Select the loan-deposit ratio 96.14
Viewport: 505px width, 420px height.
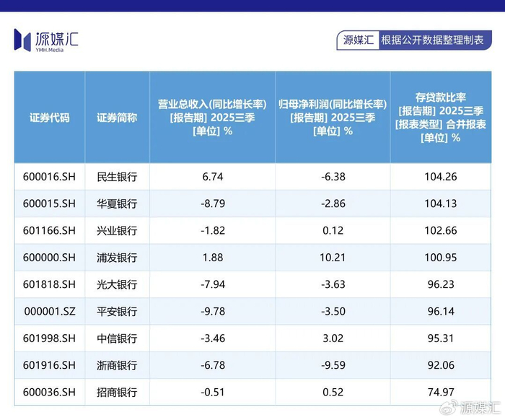tap(441, 312)
